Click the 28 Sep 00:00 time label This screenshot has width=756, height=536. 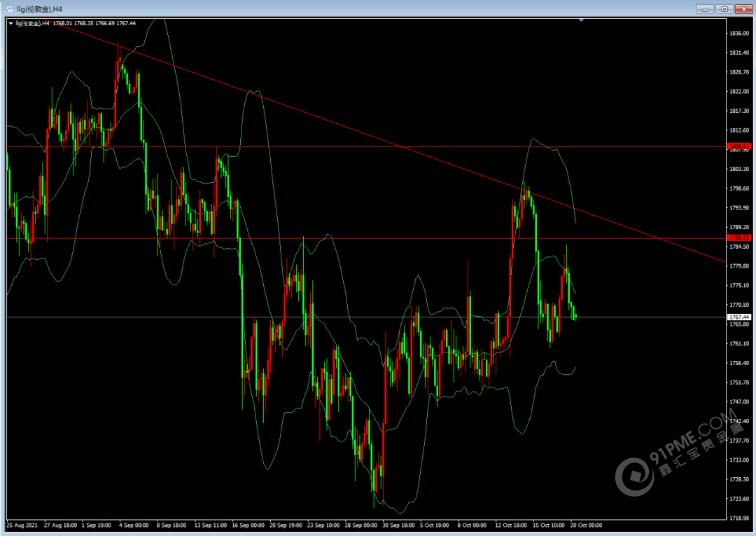361,525
